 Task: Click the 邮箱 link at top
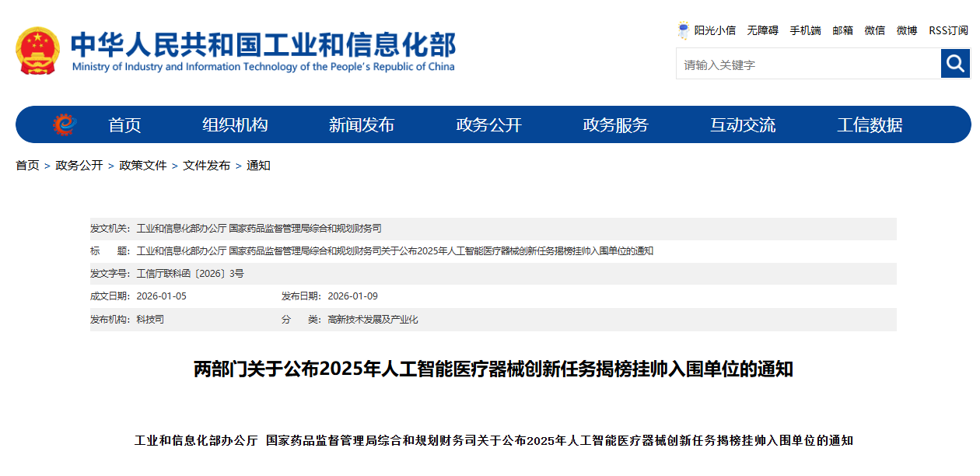click(842, 30)
